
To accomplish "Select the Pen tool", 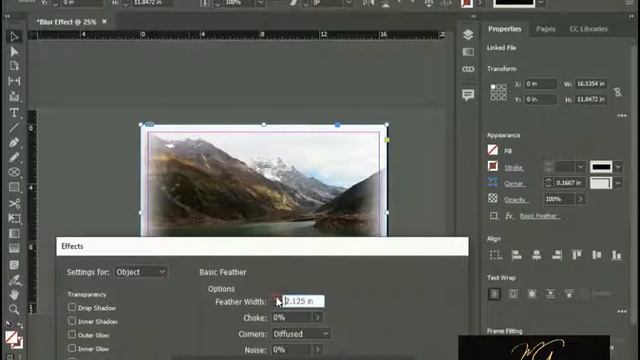I will click(x=14, y=142).
